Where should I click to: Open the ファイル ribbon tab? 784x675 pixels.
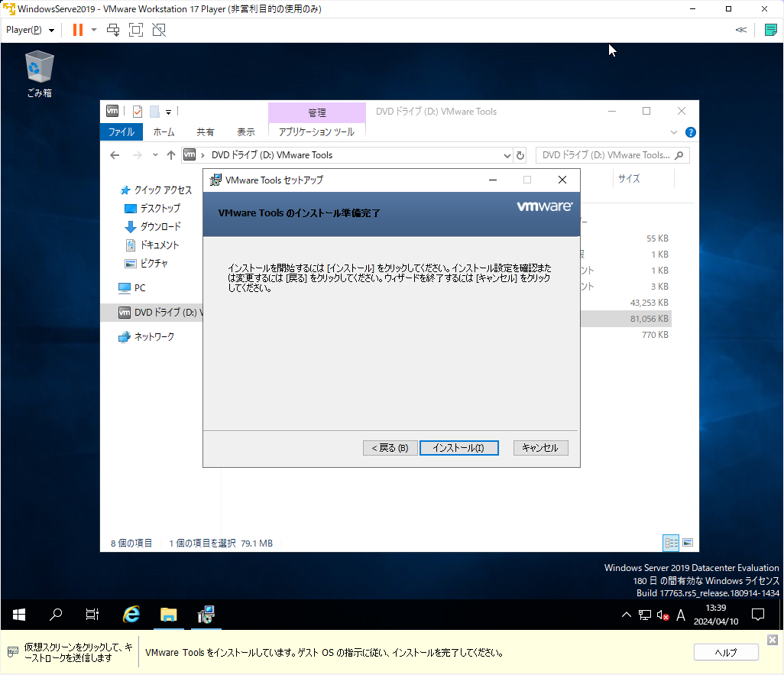121,132
